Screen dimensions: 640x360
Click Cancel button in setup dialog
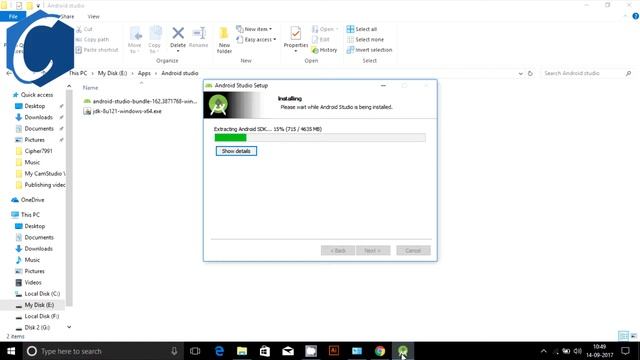[413, 250]
